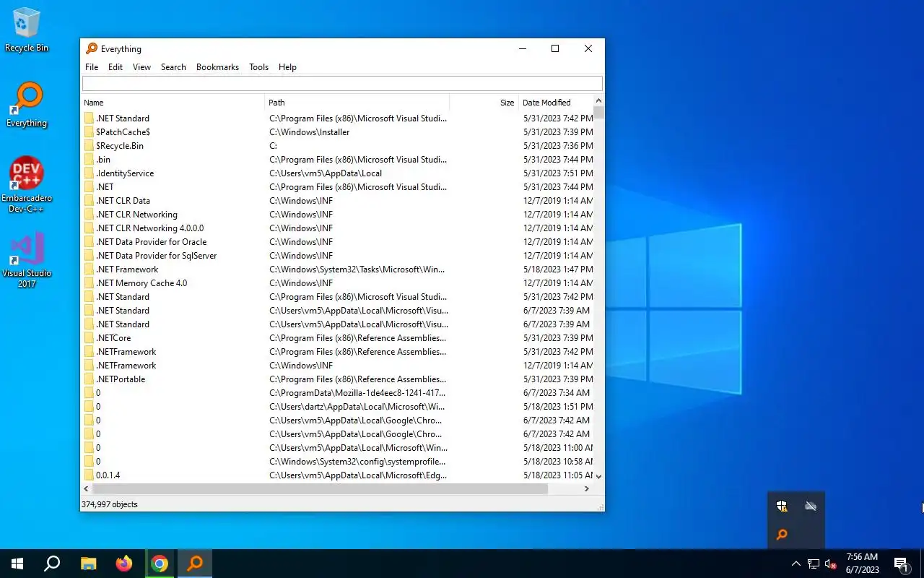924x578 pixels.
Task: Sort results by Size column header
Action: click(x=484, y=103)
